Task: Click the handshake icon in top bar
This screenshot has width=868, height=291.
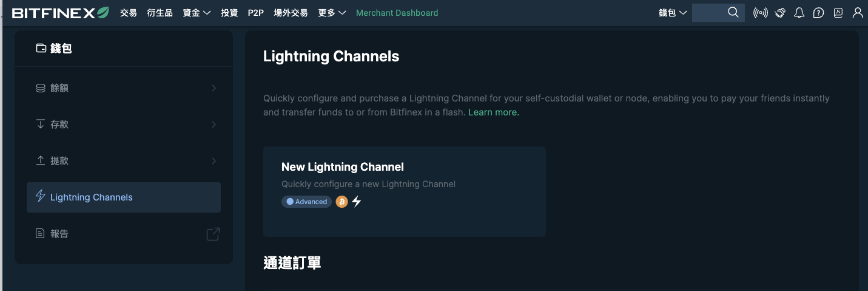Action: (x=781, y=13)
